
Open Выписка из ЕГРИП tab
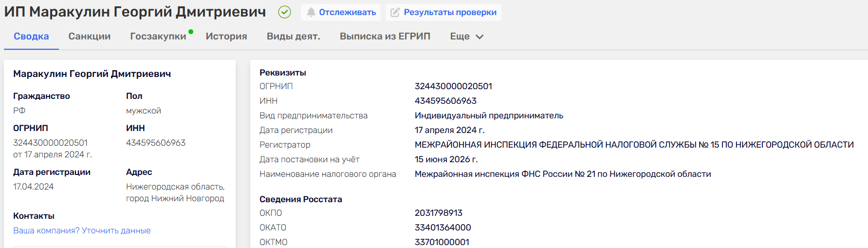(x=385, y=37)
